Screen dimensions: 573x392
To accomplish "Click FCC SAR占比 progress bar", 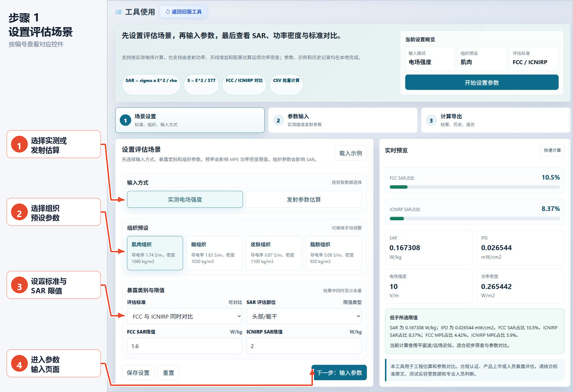I will [475, 187].
